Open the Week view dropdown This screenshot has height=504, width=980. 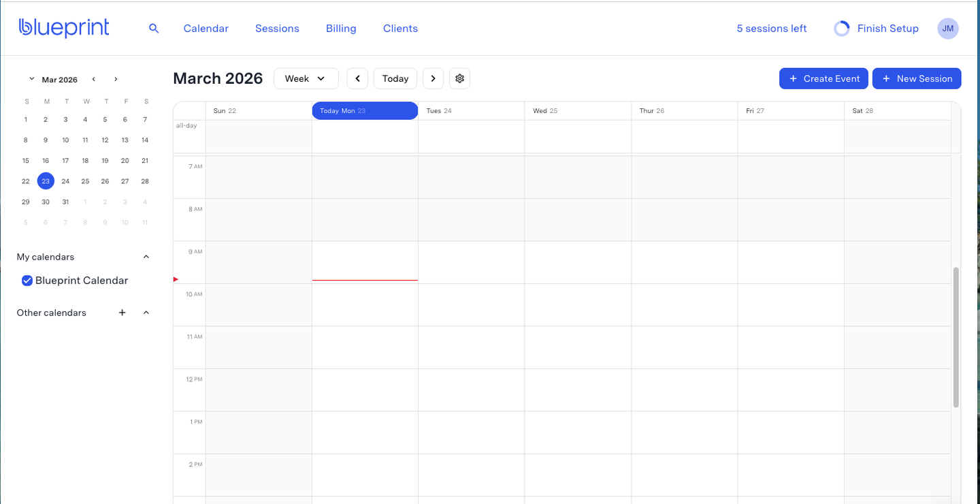pyautogui.click(x=306, y=78)
